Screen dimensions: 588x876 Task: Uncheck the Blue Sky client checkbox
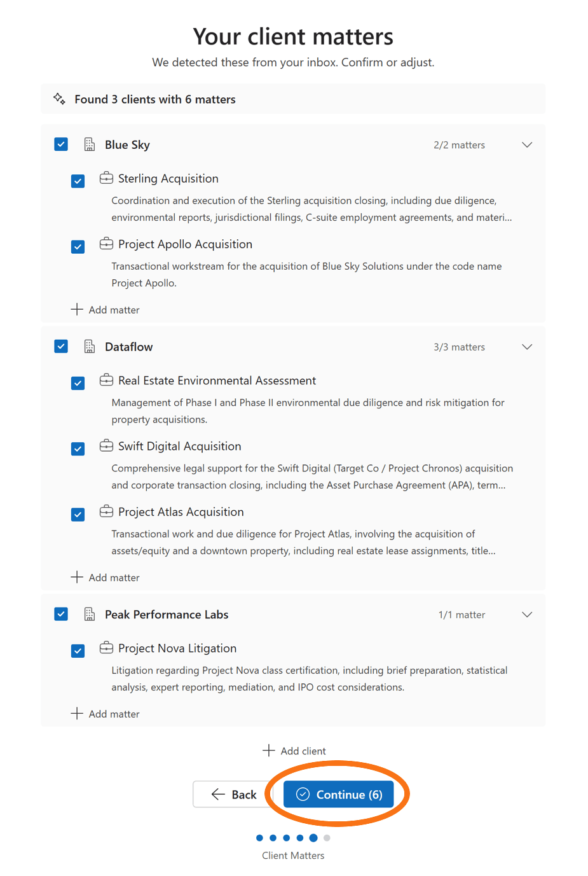point(61,144)
